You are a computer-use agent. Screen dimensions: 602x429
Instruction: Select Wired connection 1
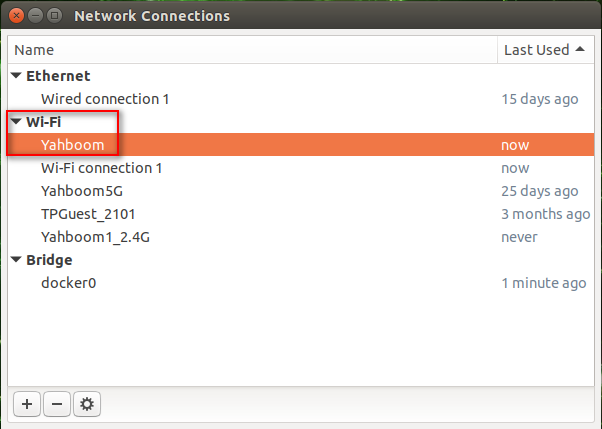(301, 99)
